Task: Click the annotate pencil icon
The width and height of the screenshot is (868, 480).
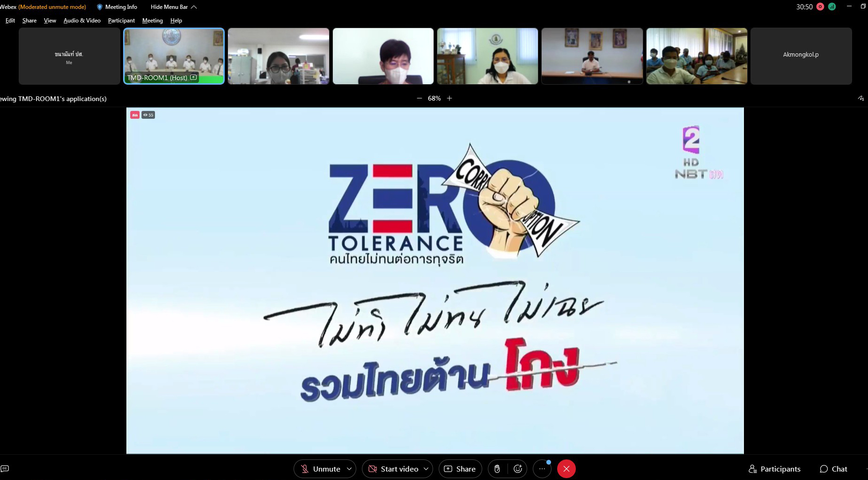Action: tap(861, 98)
